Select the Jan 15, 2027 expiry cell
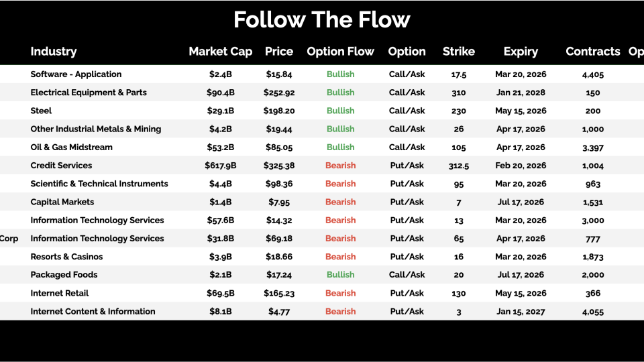644x362 pixels. [521, 311]
